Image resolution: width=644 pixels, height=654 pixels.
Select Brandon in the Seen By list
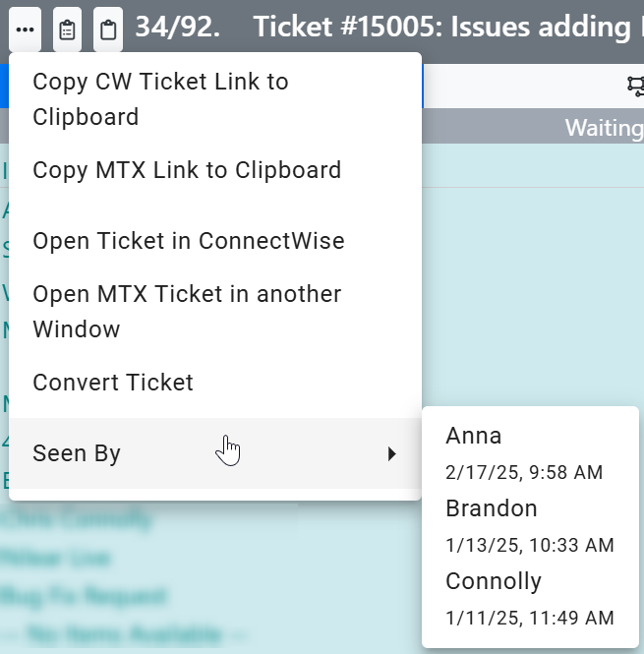pyautogui.click(x=492, y=508)
